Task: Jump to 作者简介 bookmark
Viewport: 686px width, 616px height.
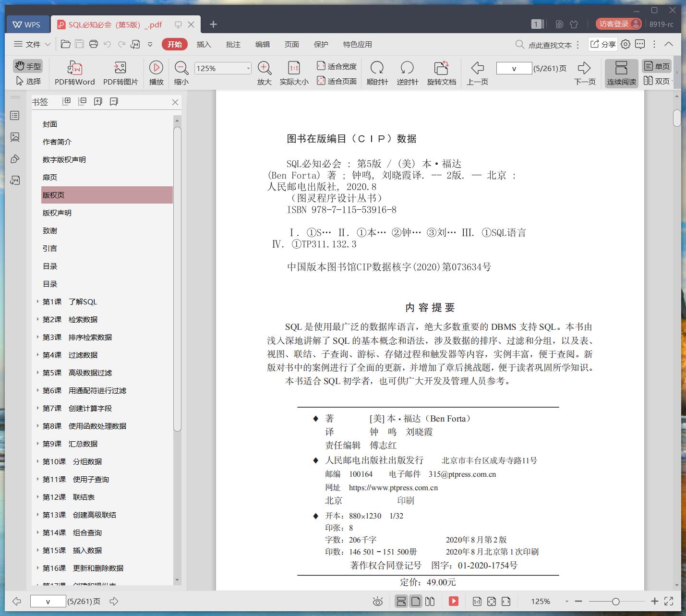Action: pos(57,142)
